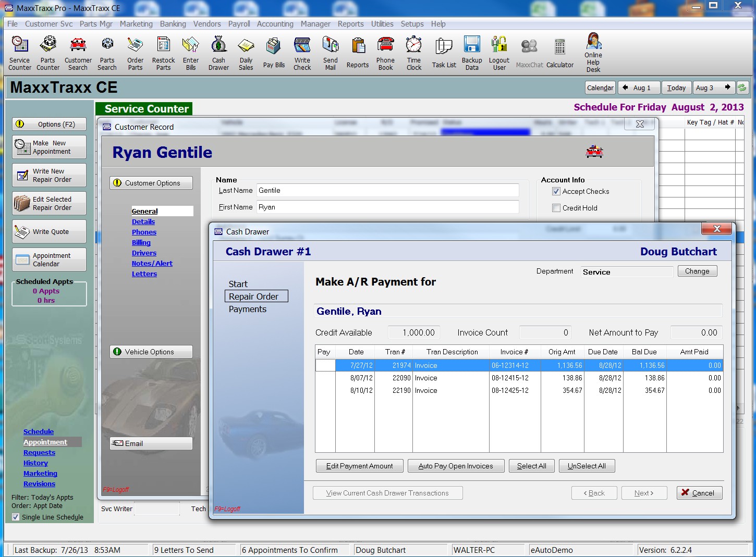
Task: Click Cancel in Cash Drawer dialog
Action: click(699, 493)
